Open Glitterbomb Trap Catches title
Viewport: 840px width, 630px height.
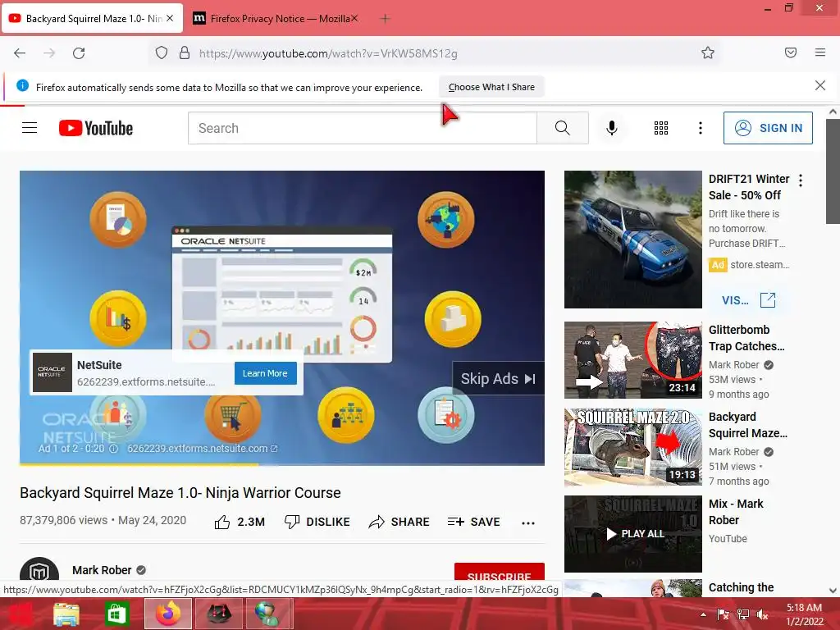[746, 338]
